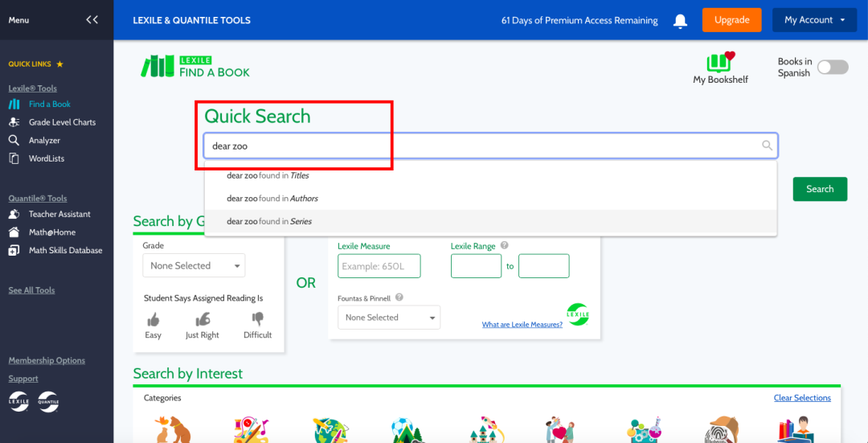868x443 pixels.
Task: Click the green Search button
Action: click(820, 189)
